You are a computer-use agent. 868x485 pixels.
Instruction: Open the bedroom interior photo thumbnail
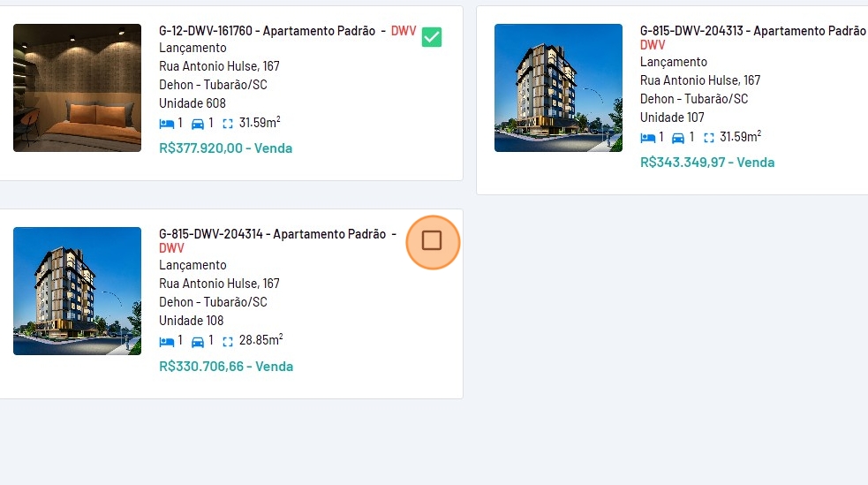click(77, 87)
